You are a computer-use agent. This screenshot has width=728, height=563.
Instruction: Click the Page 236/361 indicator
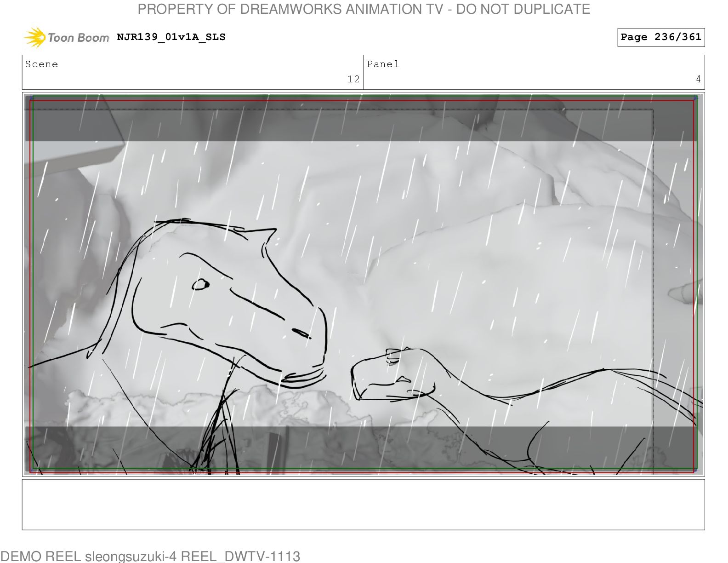661,37
